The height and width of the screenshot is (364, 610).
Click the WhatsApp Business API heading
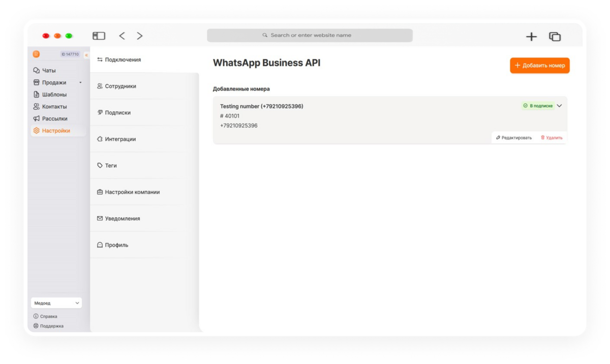(267, 63)
